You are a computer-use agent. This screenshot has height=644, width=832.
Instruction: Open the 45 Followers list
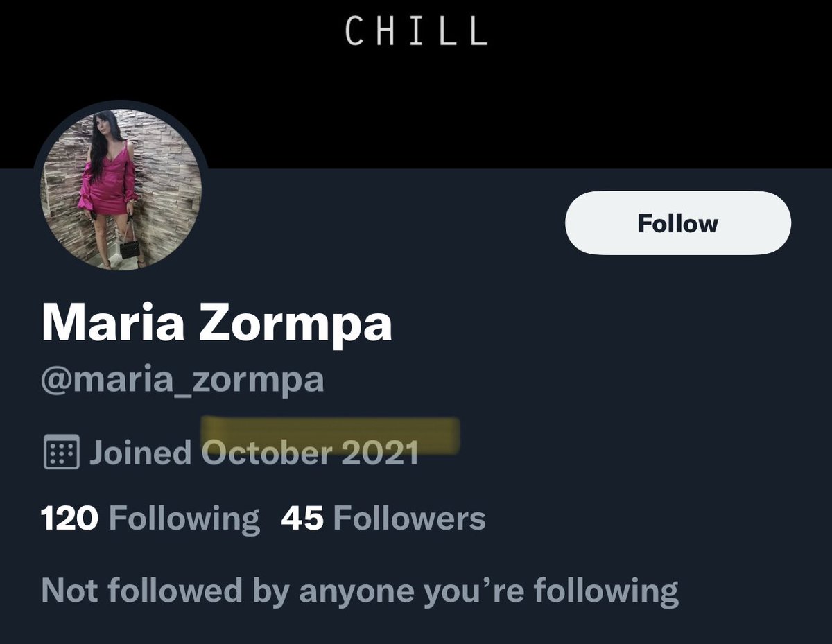tap(383, 519)
